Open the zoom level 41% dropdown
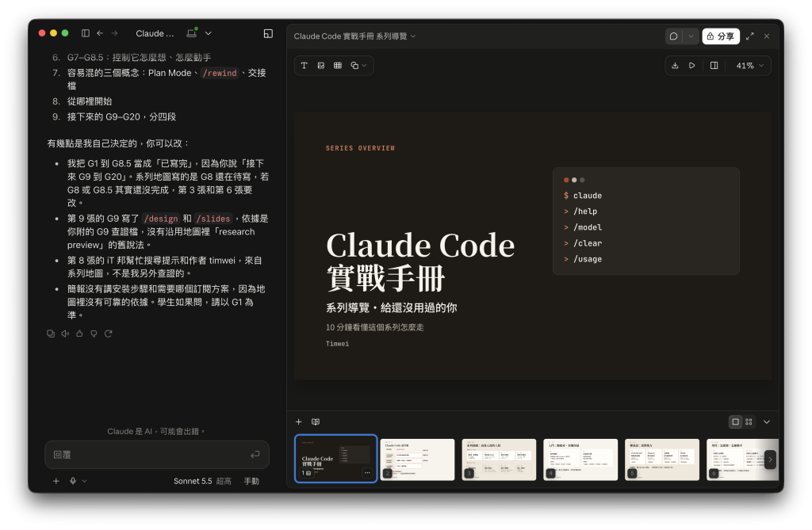812x530 pixels. pyautogui.click(x=750, y=66)
